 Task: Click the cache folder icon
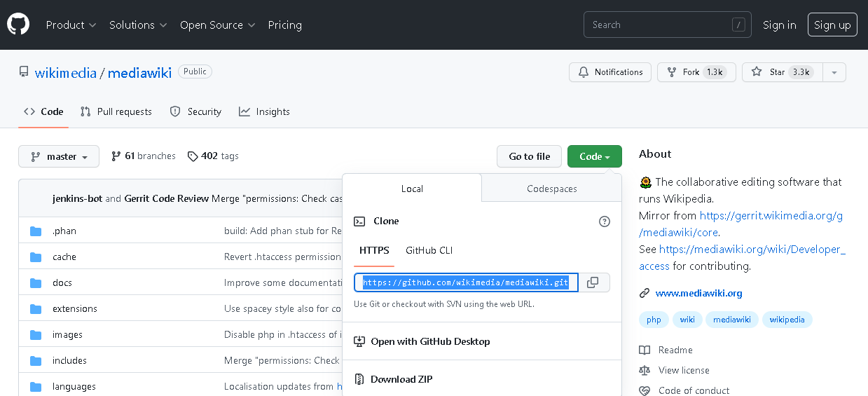pyautogui.click(x=36, y=257)
